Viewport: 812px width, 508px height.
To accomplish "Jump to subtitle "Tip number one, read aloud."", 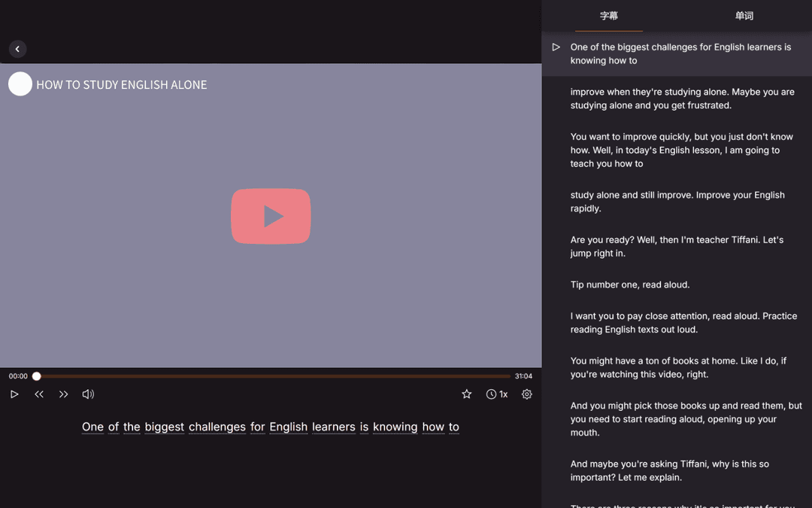I will (x=630, y=284).
